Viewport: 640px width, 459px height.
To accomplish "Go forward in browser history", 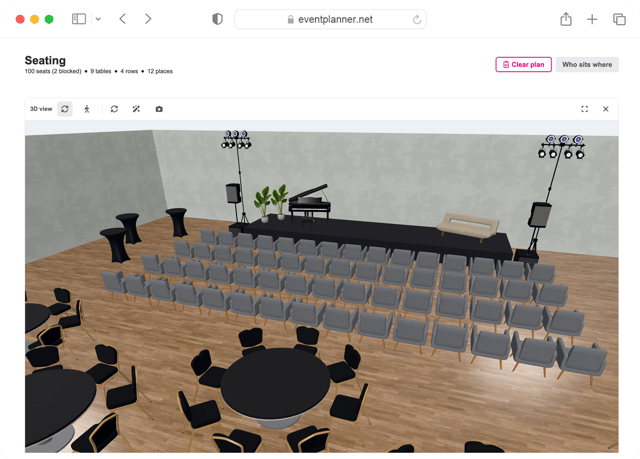I will coord(148,19).
